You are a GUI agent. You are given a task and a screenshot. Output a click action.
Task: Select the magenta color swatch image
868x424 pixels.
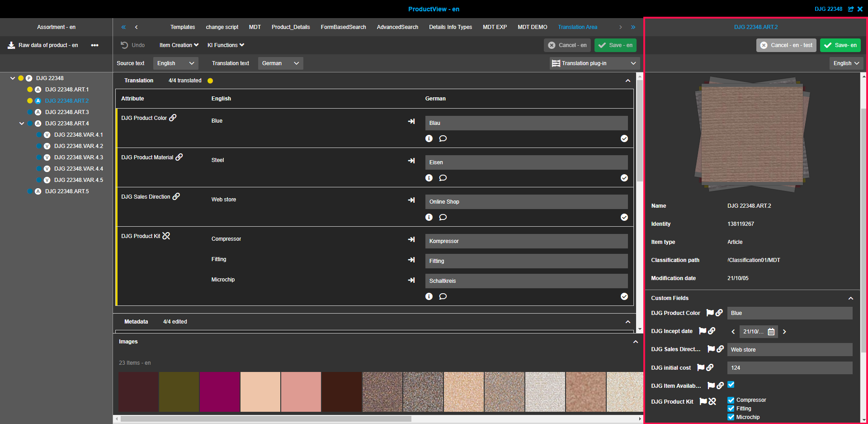[x=220, y=392]
